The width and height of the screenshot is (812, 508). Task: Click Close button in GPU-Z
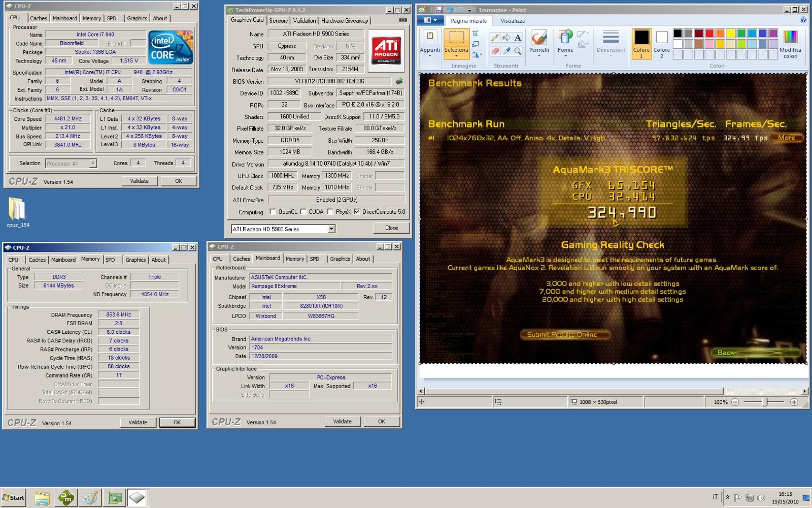(391, 228)
